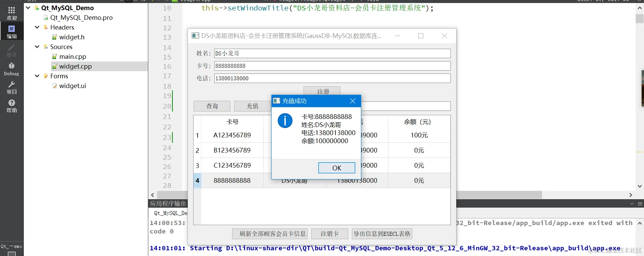Select widget.cpp in the project tree
Screen dimensions: 644x256
coord(75,66)
